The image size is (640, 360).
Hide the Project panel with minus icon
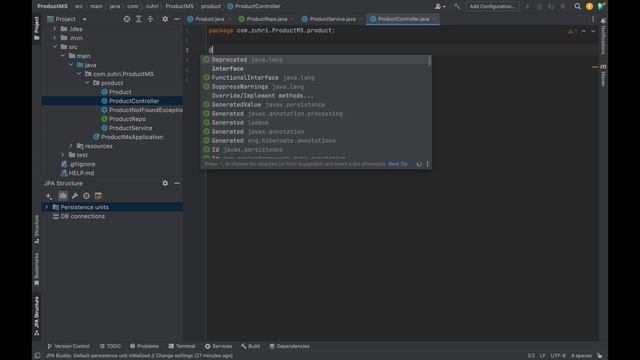click(x=177, y=19)
